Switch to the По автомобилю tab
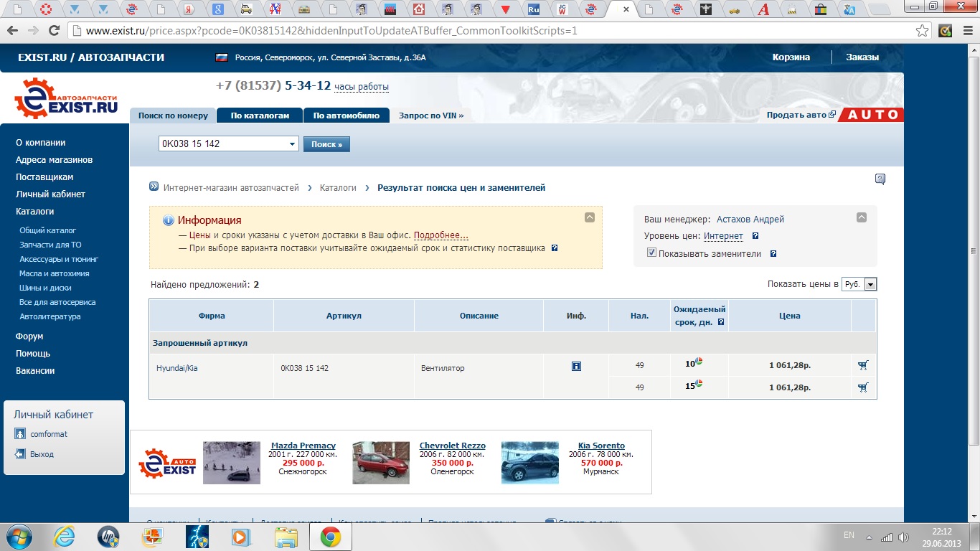 click(347, 116)
